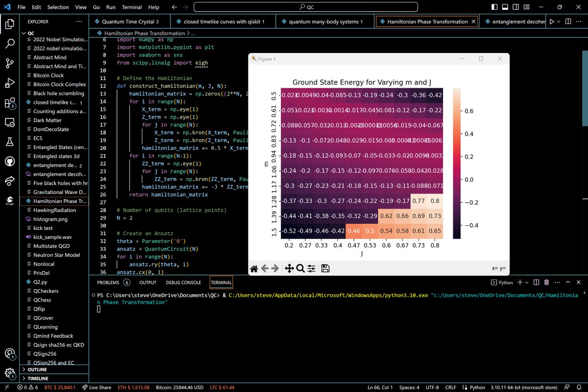Switch to the PROBLEMS panel tab
The width and height of the screenshot is (588, 392).
tap(108, 282)
